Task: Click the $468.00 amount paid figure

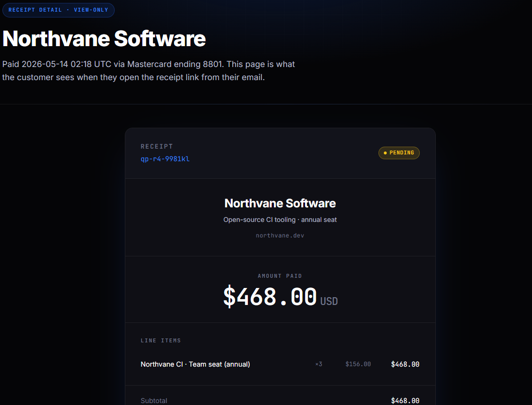Action: click(270, 296)
